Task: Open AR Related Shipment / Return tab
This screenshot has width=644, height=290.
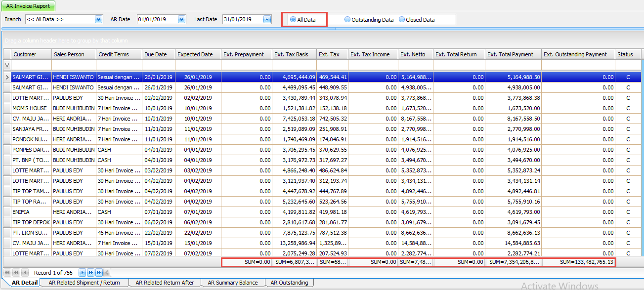Action: [85, 283]
